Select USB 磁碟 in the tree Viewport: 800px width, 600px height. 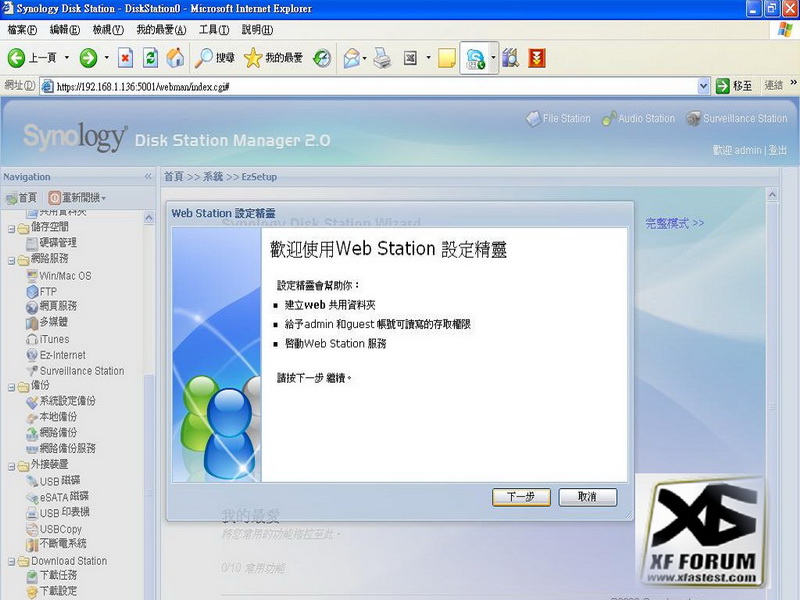click(x=53, y=481)
